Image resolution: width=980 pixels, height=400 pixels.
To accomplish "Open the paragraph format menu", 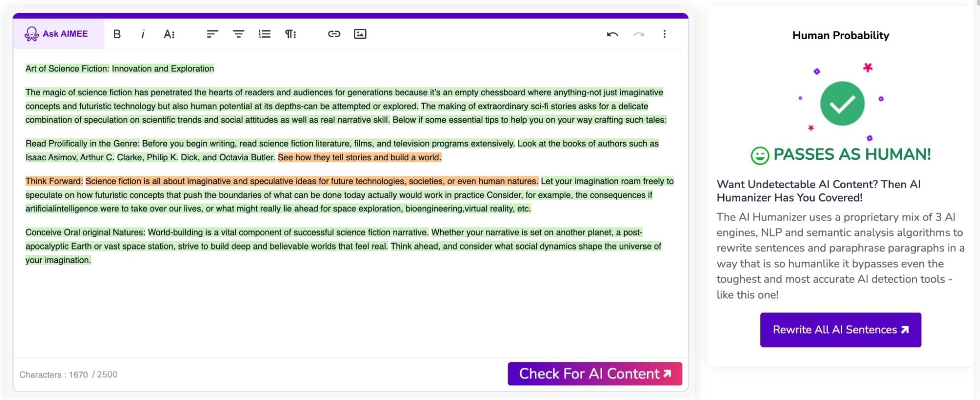I will tap(291, 34).
